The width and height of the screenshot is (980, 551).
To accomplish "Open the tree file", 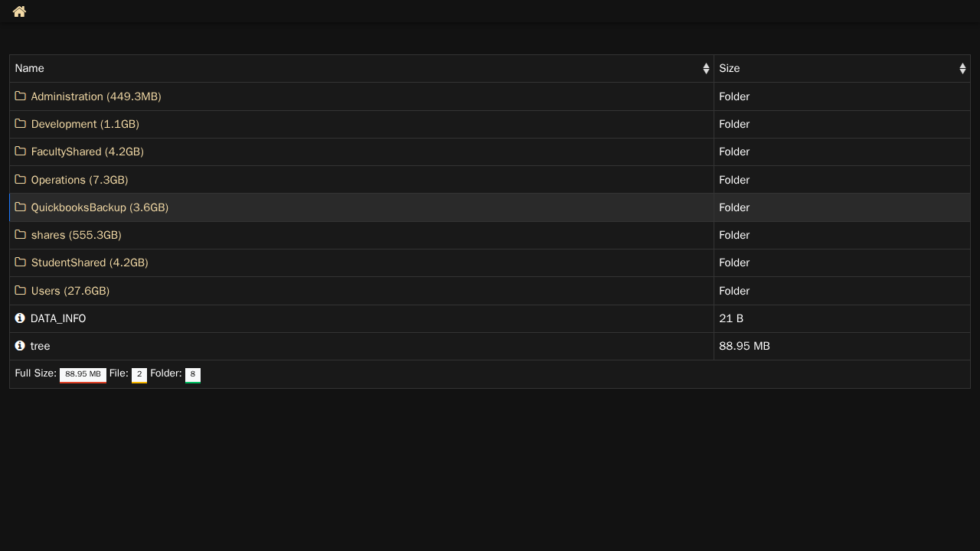I will tap(41, 346).
